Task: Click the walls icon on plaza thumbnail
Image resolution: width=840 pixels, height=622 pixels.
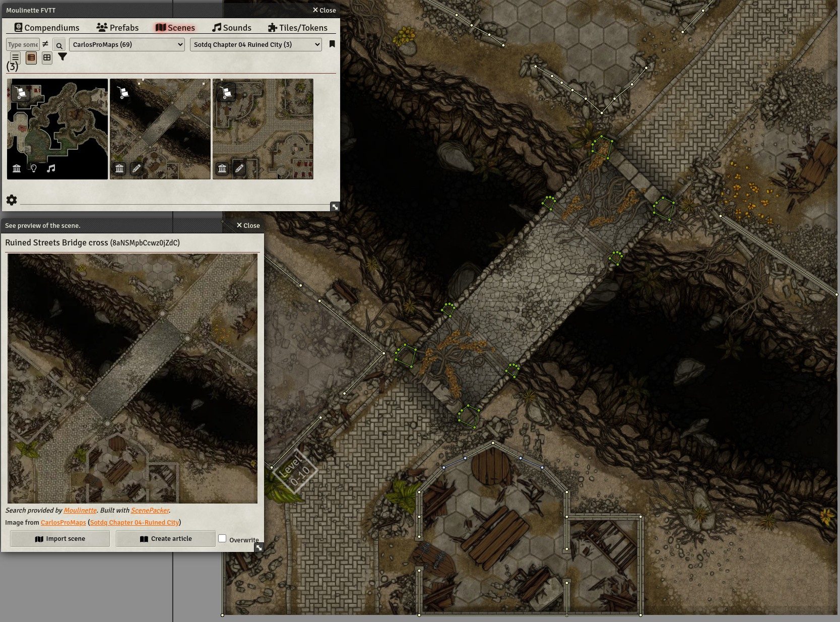Action: (222, 168)
